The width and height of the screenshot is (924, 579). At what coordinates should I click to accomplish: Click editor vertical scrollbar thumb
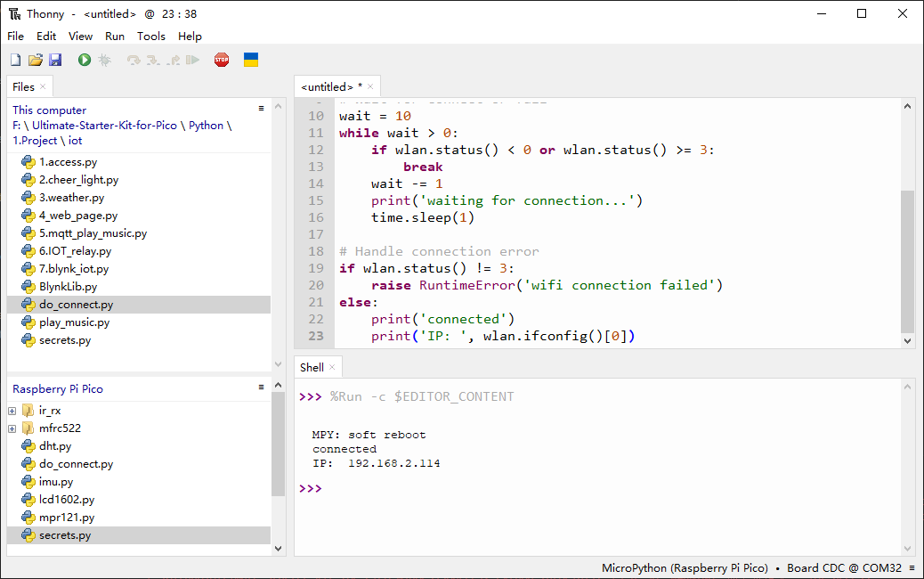(907, 262)
